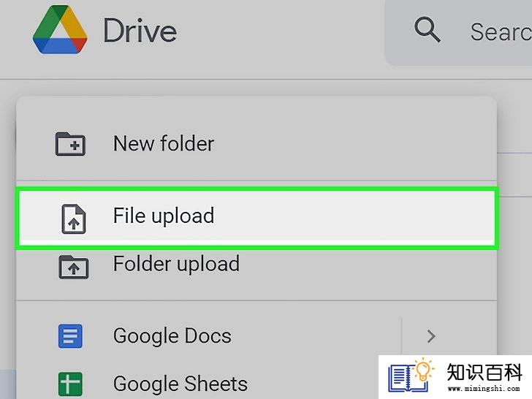Expand the Google Docs submenu arrow

pos(431,336)
